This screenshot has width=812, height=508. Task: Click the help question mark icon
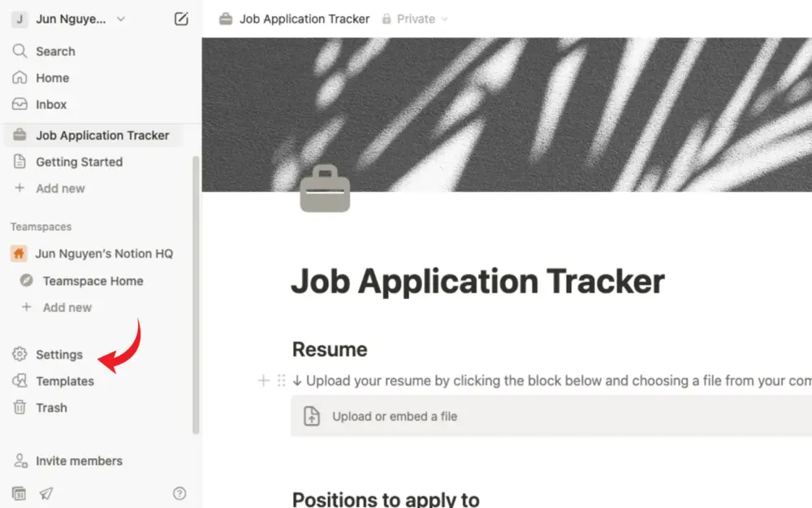point(179,493)
